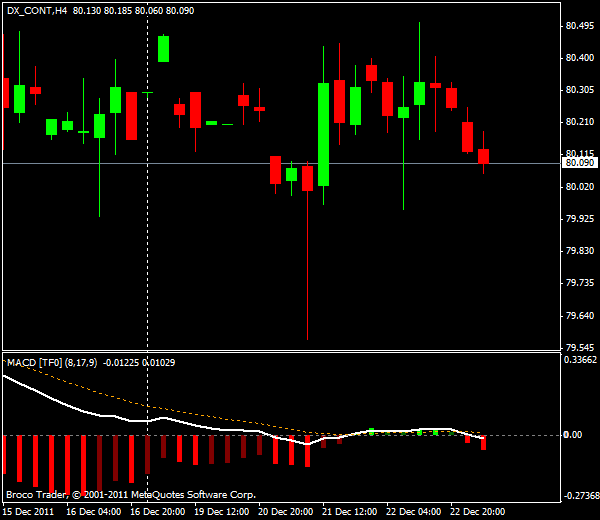
Task: Select the last red candle at 80.090
Action: click(x=483, y=156)
